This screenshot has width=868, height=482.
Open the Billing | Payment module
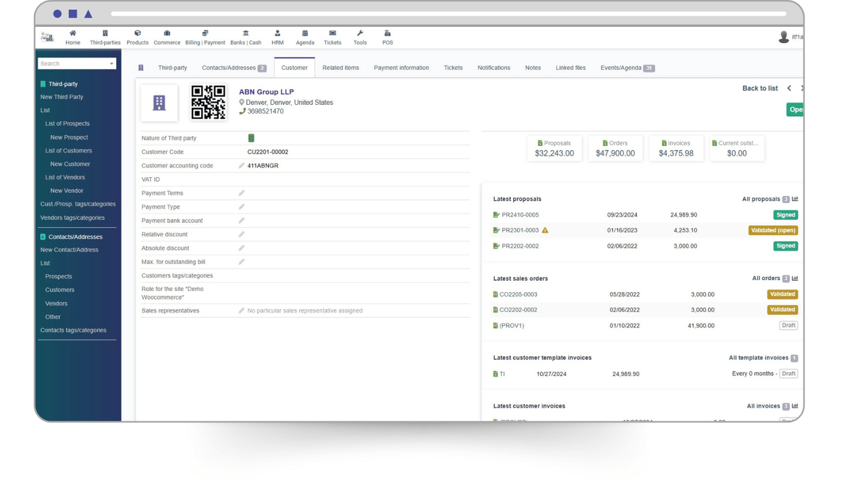[x=205, y=37]
